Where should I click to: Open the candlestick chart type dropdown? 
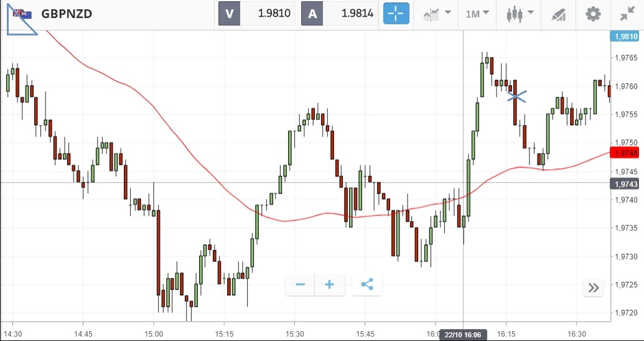(x=520, y=14)
